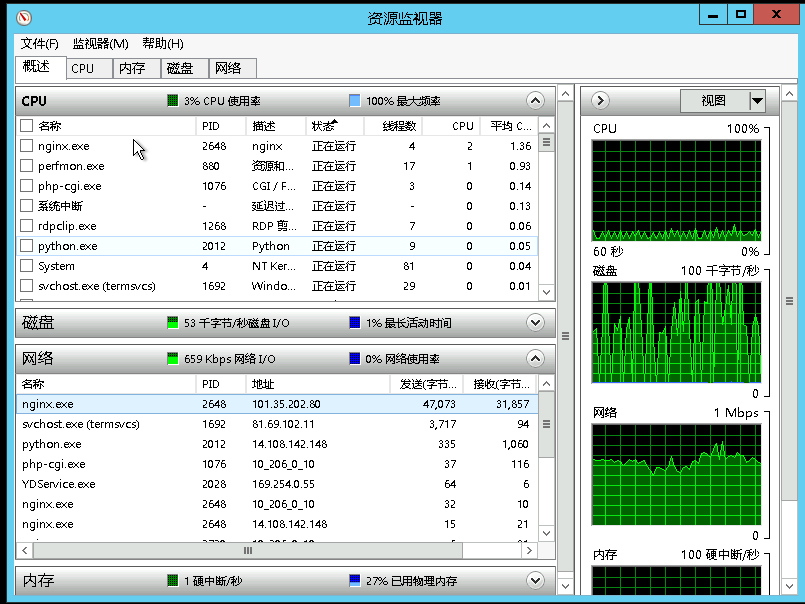
Task: Click left arrow of network horizontal scrollbar
Action: tap(25, 551)
